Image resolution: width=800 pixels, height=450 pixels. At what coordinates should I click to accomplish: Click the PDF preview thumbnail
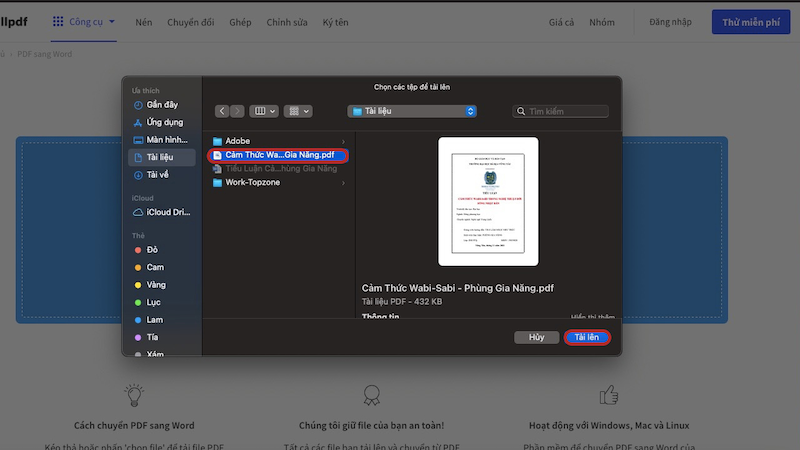coord(488,202)
